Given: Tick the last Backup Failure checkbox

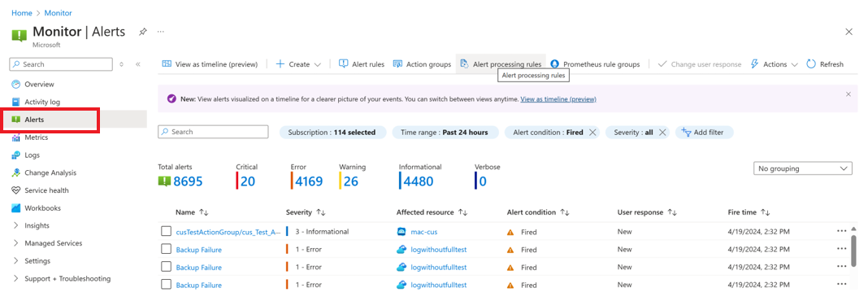Looking at the screenshot, I should [x=166, y=285].
